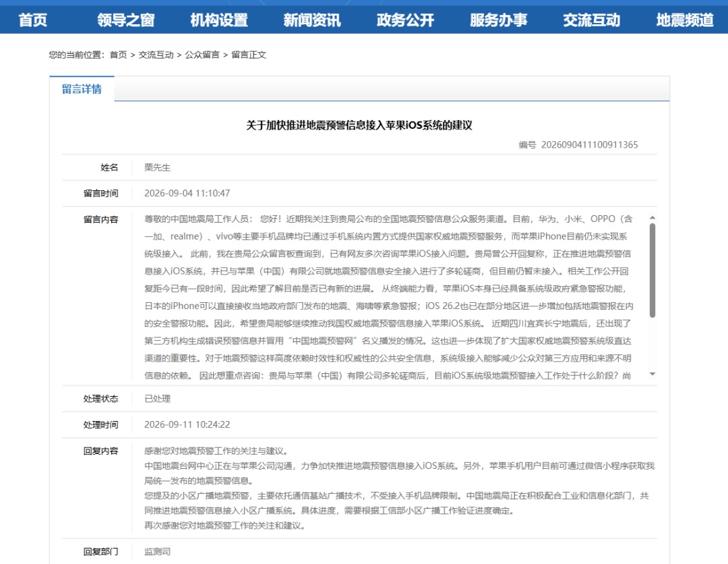Viewport: 728px width, 564px height.
Task: Open 政务公开 in the top navigation
Action: click(405, 20)
